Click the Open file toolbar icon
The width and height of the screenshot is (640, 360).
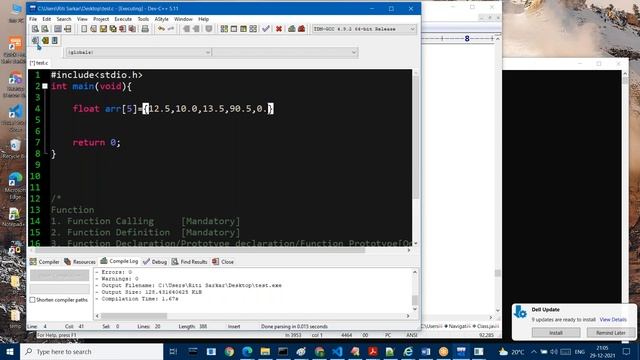tap(93, 29)
